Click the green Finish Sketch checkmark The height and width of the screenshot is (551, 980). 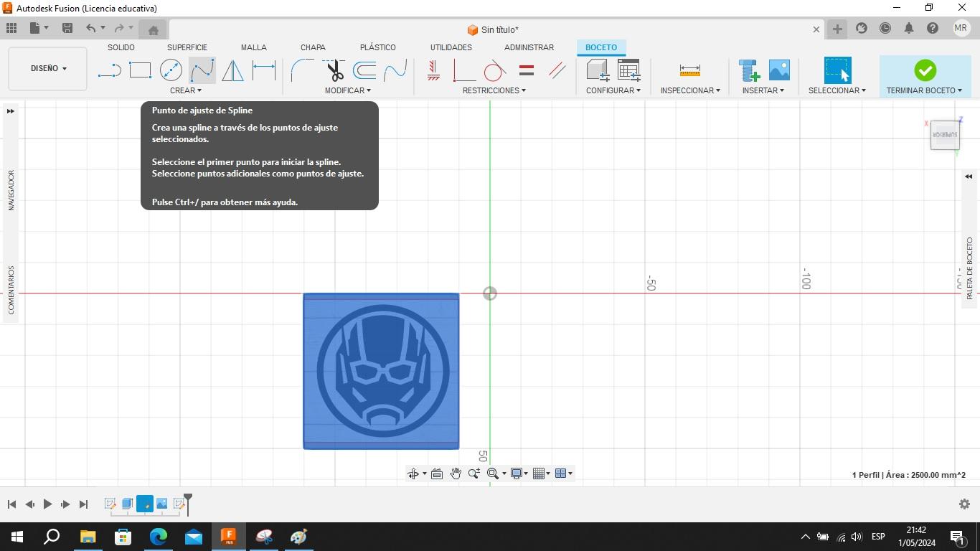(925, 70)
